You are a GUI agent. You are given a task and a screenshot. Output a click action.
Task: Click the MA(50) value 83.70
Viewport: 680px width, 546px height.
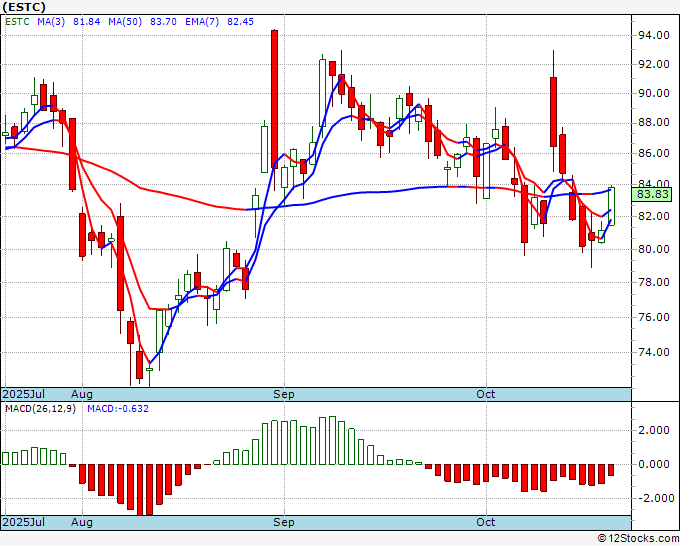pyautogui.click(x=163, y=22)
